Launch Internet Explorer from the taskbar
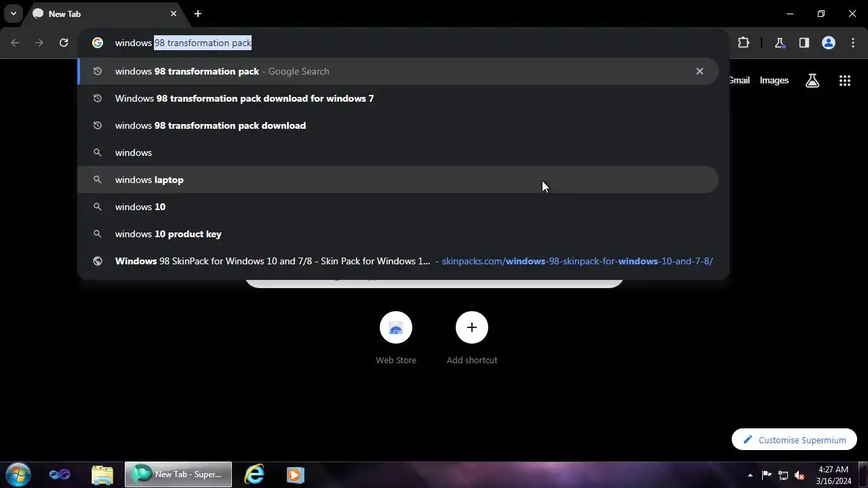 (x=254, y=474)
